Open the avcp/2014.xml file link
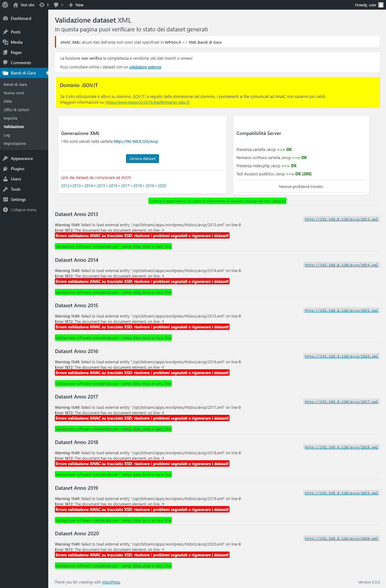Image resolution: width=386 pixels, height=588 pixels. tap(341, 265)
